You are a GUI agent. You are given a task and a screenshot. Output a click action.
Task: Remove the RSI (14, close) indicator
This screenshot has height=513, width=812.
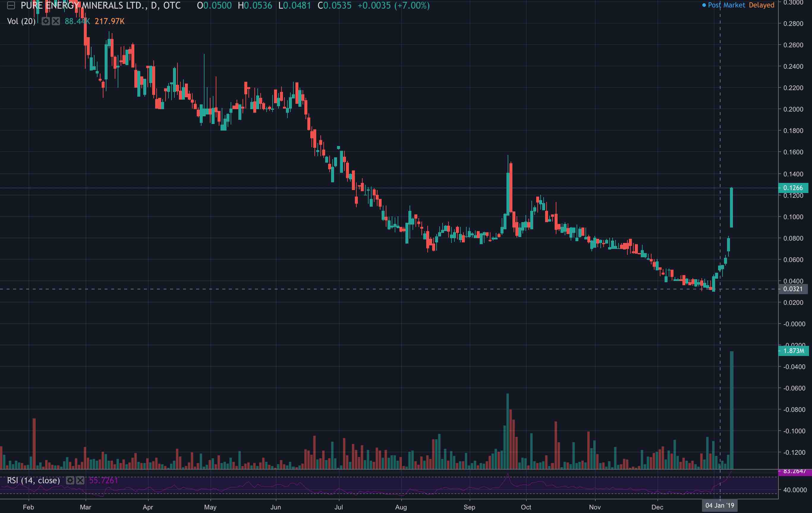coord(80,480)
